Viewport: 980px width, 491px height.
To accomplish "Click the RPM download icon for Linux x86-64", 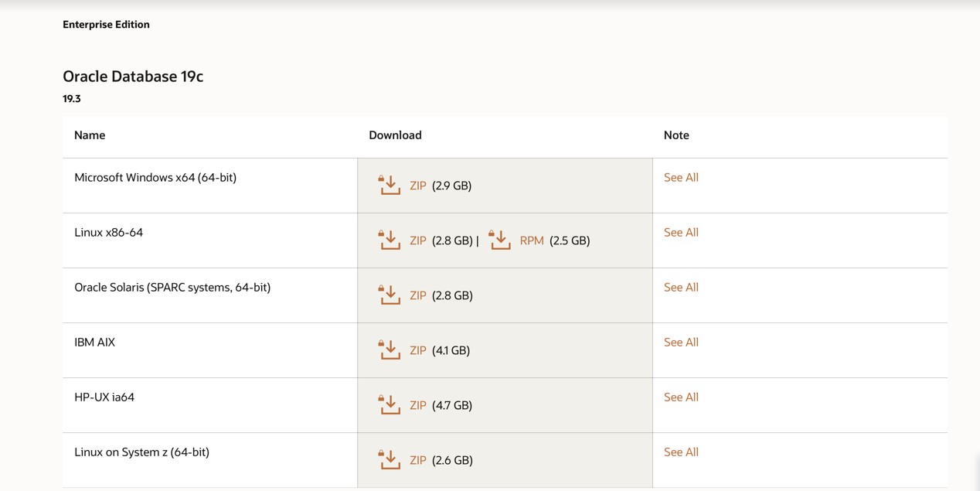I will point(499,240).
